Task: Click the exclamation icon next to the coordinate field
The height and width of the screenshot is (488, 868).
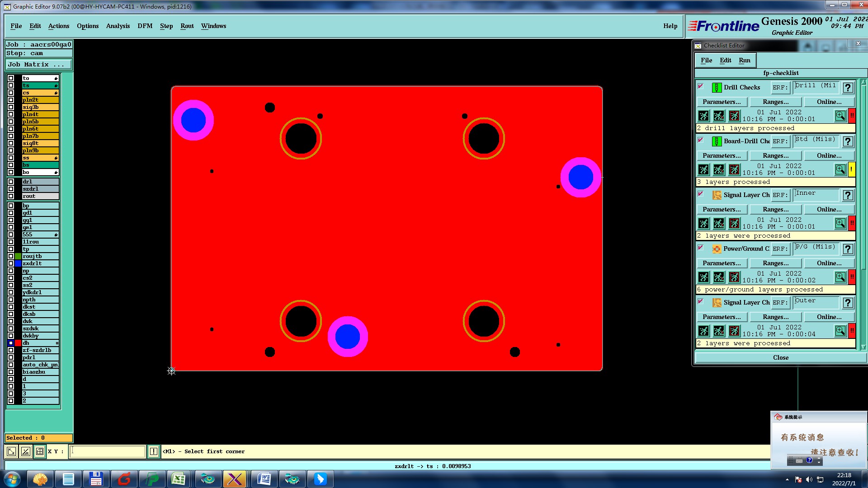Action: tap(154, 451)
